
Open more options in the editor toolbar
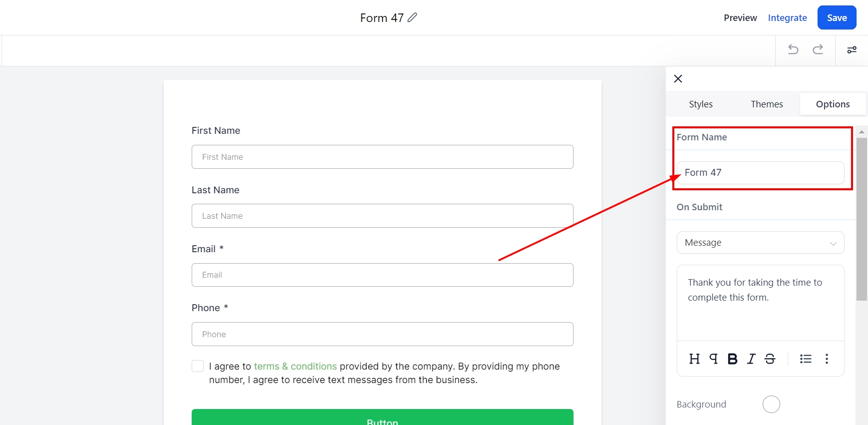click(827, 359)
